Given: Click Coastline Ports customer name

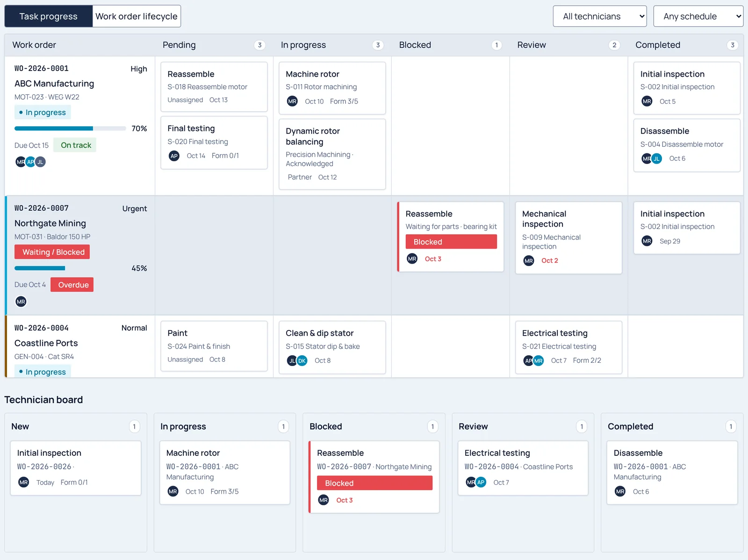Looking at the screenshot, I should [x=46, y=343].
